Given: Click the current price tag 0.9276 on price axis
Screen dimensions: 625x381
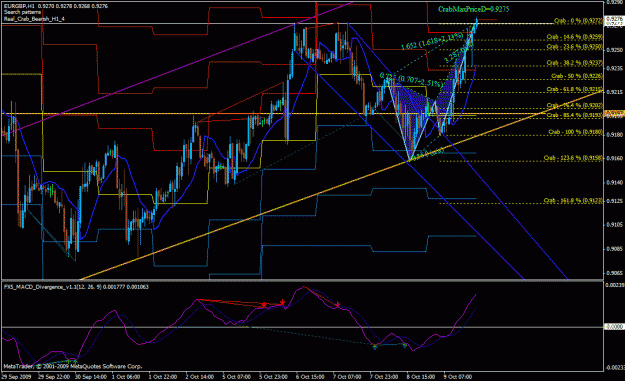Looking at the screenshot, I should (615, 18).
